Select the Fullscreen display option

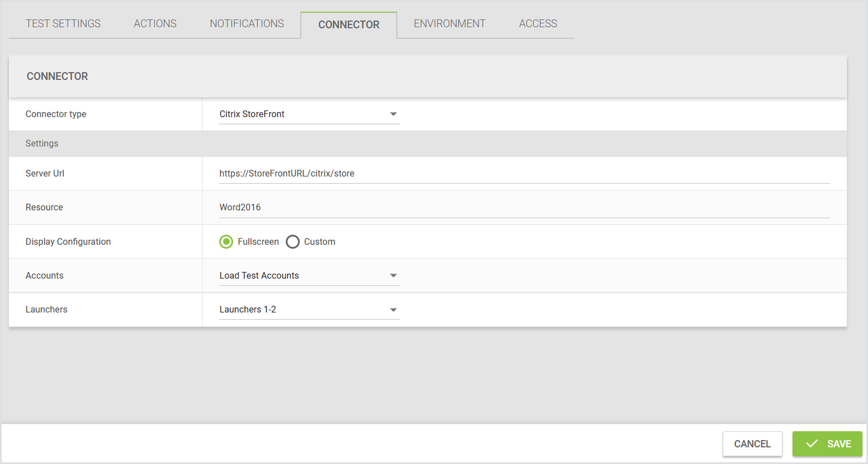(226, 242)
